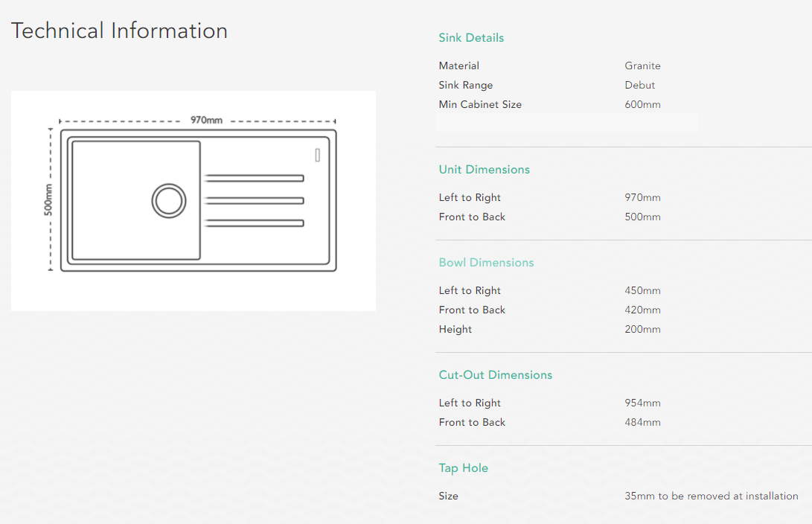Select the Unit Dimensions section heading
Screen dimensions: 812x524
pyautogui.click(x=484, y=170)
